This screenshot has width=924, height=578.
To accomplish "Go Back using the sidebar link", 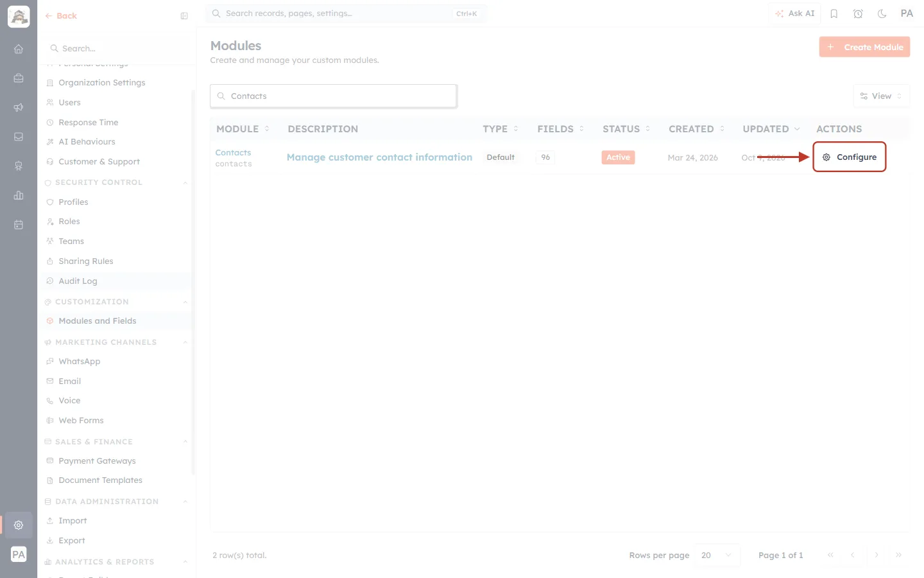I will tap(61, 16).
